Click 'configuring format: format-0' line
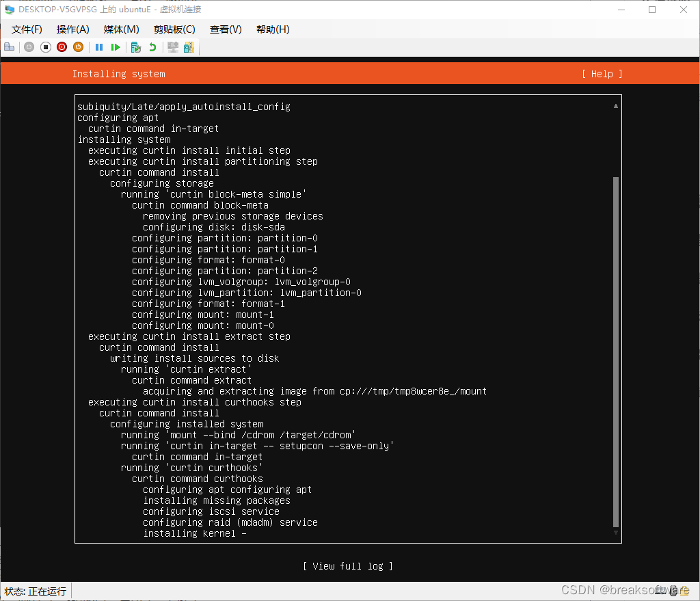The height and width of the screenshot is (601, 700). (x=208, y=260)
